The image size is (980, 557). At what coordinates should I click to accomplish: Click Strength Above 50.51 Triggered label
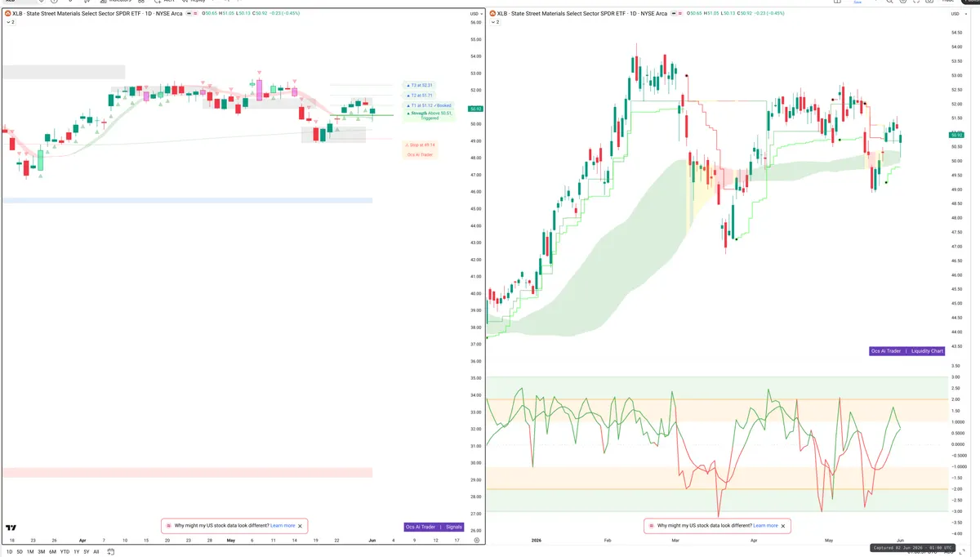click(428, 115)
